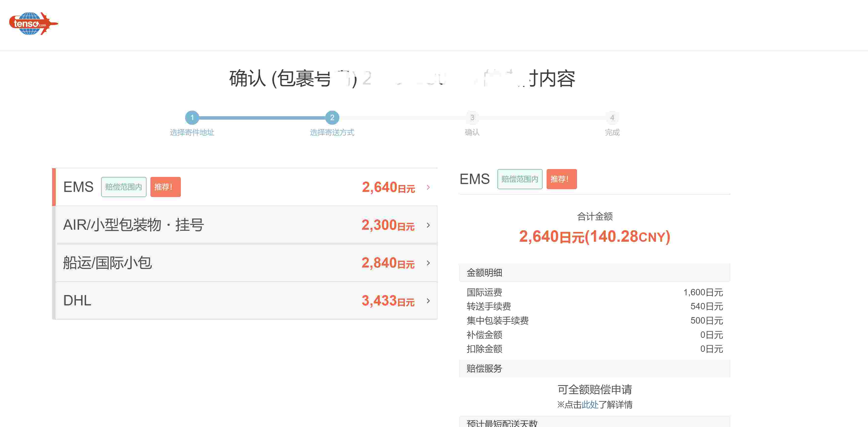
Task: Jump to step 3 circle 确认
Action: [472, 117]
